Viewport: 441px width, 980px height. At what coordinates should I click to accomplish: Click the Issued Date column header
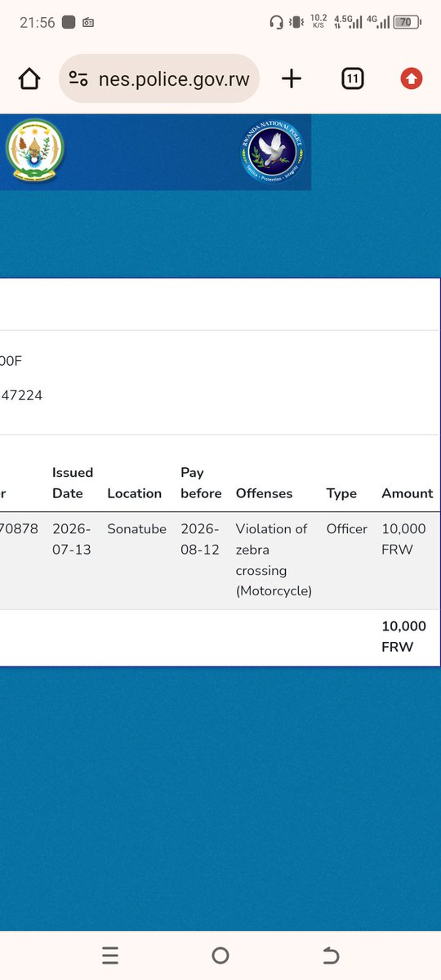tap(73, 483)
